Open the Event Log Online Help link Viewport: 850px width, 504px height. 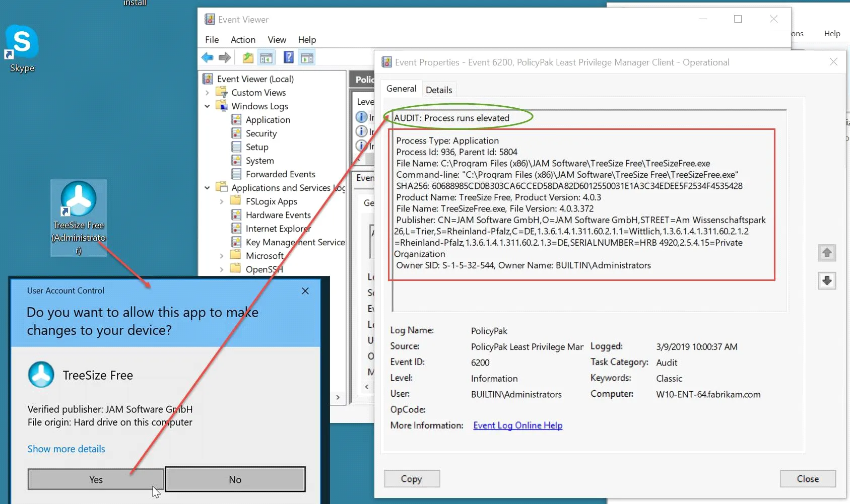click(517, 425)
